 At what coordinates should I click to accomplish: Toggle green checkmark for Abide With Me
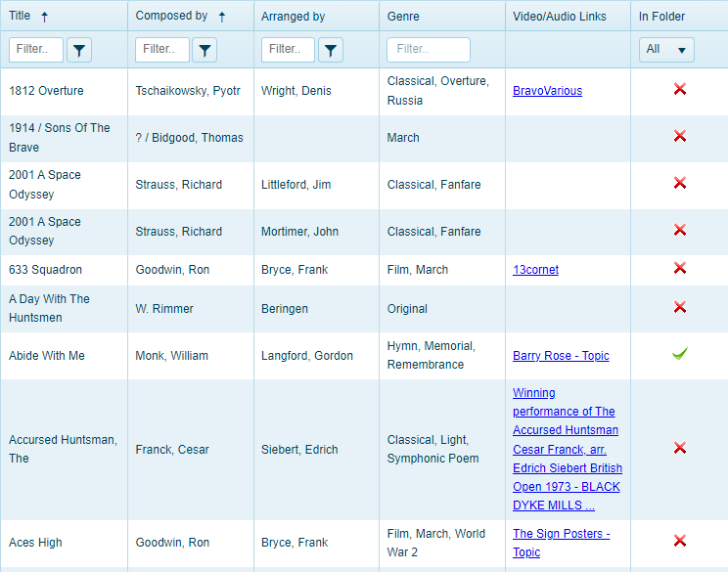[x=680, y=354]
